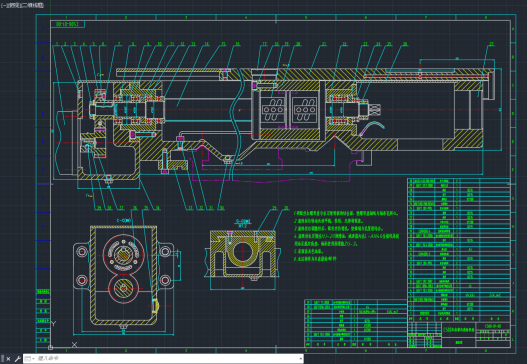Select the D-D section view label
527x364 pixels.
243,221
